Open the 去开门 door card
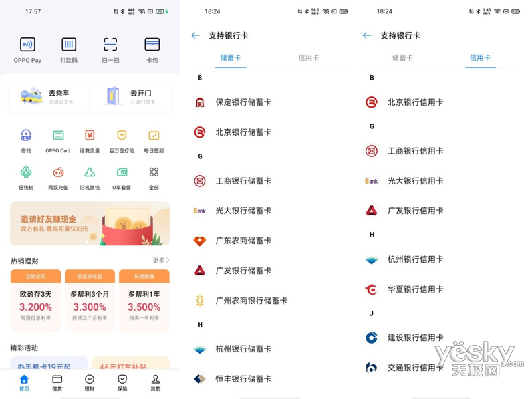The height and width of the screenshot is (399, 532). pos(131,96)
